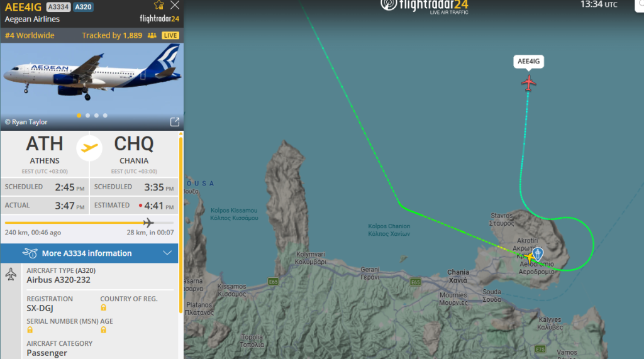The image size is (644, 359).
Task: Click the A3334 flight number tag
Action: [x=58, y=7]
